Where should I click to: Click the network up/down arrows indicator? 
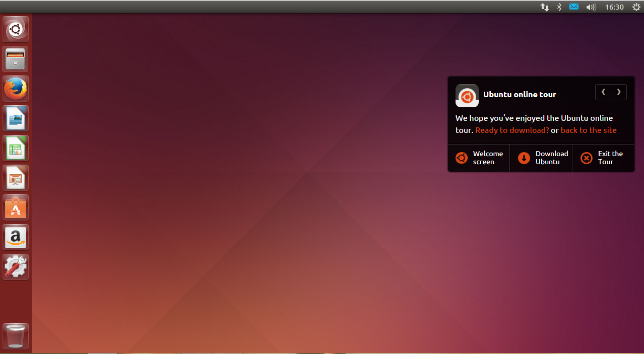pyautogui.click(x=545, y=7)
